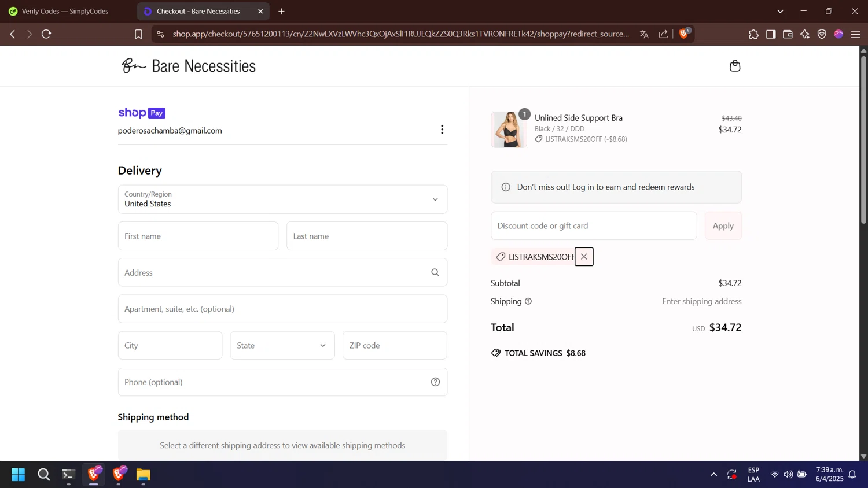This screenshot has height=488, width=868.
Task: Open the notifications bell in taskbar
Action: tap(852, 475)
